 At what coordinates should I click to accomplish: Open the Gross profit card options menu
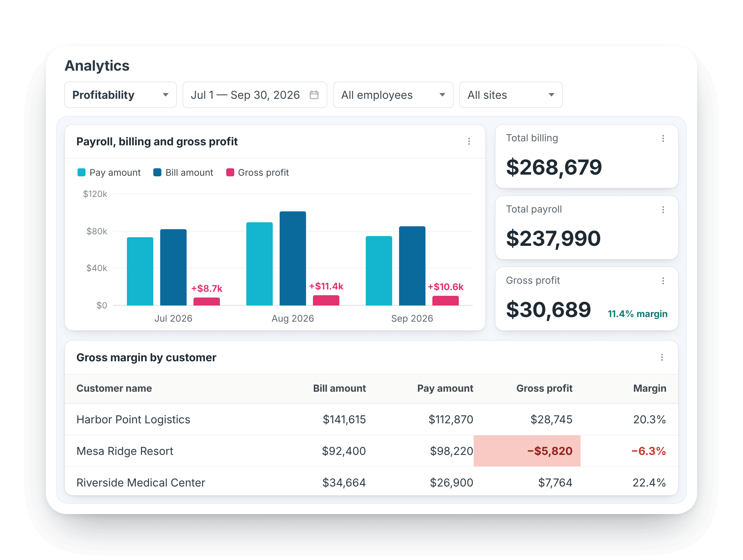coord(663,281)
